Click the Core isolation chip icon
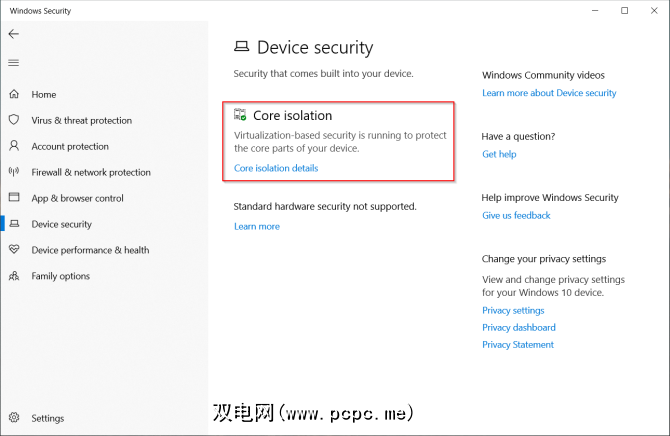Viewport: 670px width, 436px height. pyautogui.click(x=240, y=115)
